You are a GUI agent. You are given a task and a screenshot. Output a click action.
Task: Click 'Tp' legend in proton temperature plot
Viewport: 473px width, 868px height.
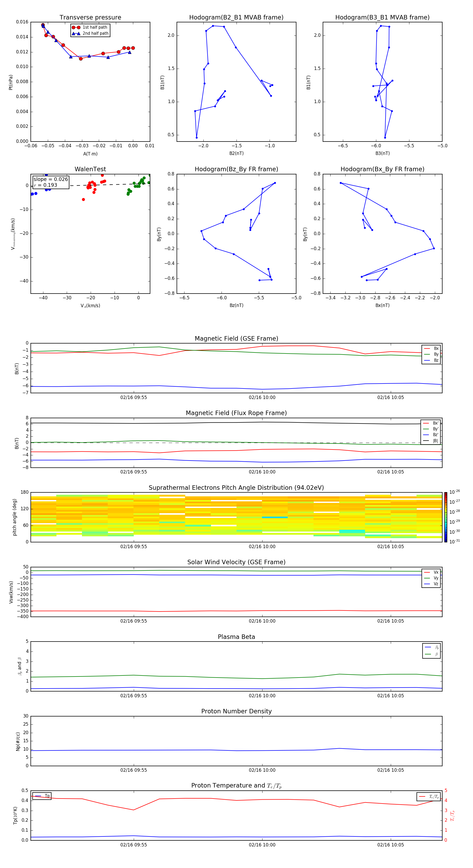(42, 796)
